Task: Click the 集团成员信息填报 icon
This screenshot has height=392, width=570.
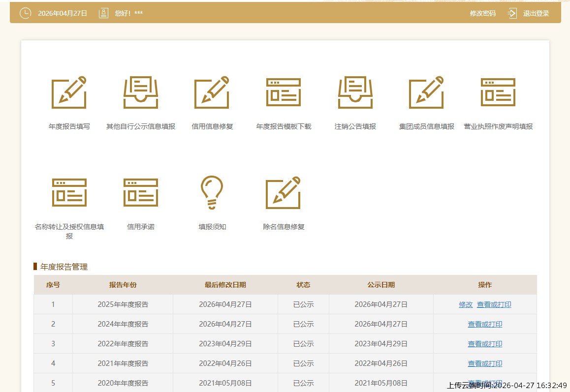Action: click(x=426, y=92)
